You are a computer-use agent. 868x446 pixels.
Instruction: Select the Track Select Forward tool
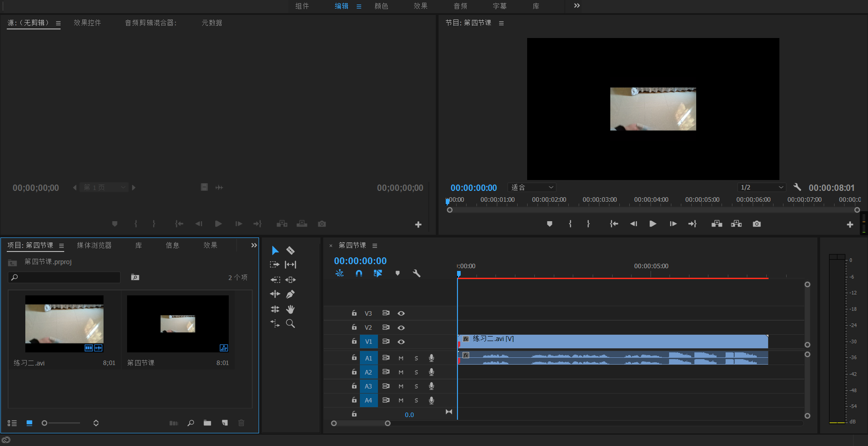275,265
